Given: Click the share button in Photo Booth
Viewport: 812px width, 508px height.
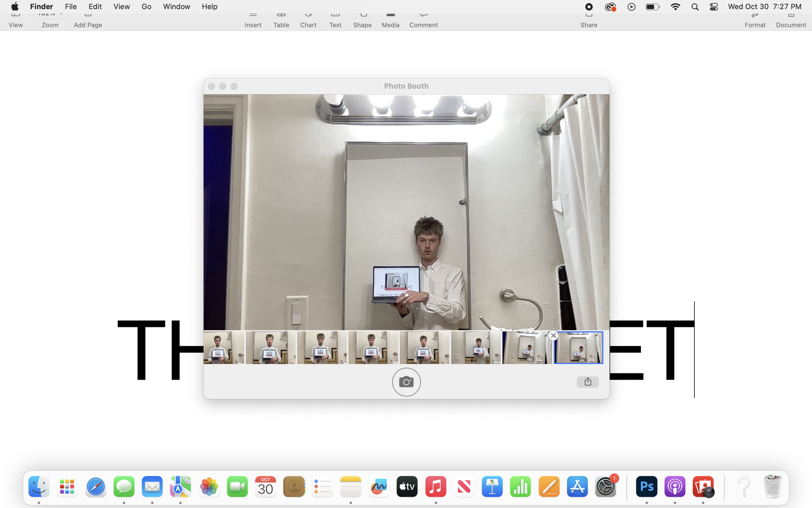Looking at the screenshot, I should [588, 382].
